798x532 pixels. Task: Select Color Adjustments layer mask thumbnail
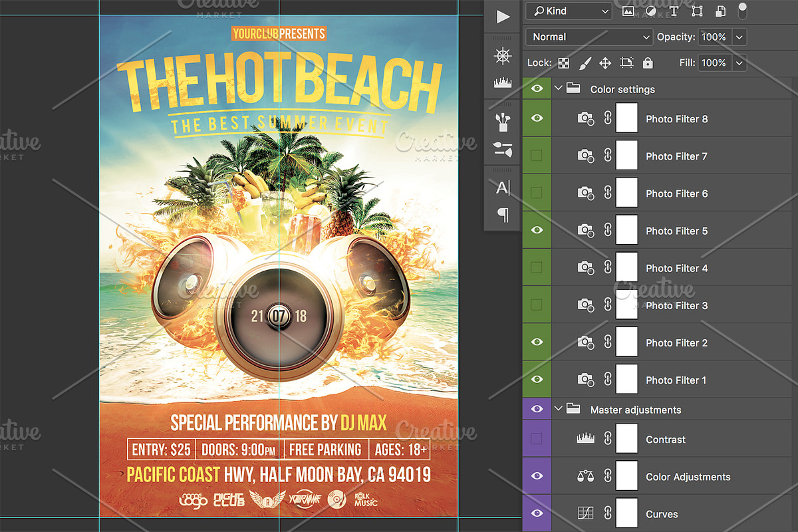[627, 476]
